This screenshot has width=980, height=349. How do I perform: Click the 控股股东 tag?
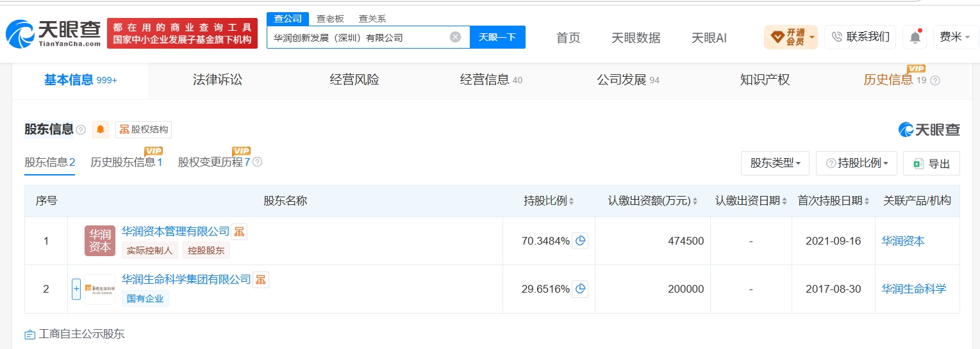pyautogui.click(x=206, y=250)
